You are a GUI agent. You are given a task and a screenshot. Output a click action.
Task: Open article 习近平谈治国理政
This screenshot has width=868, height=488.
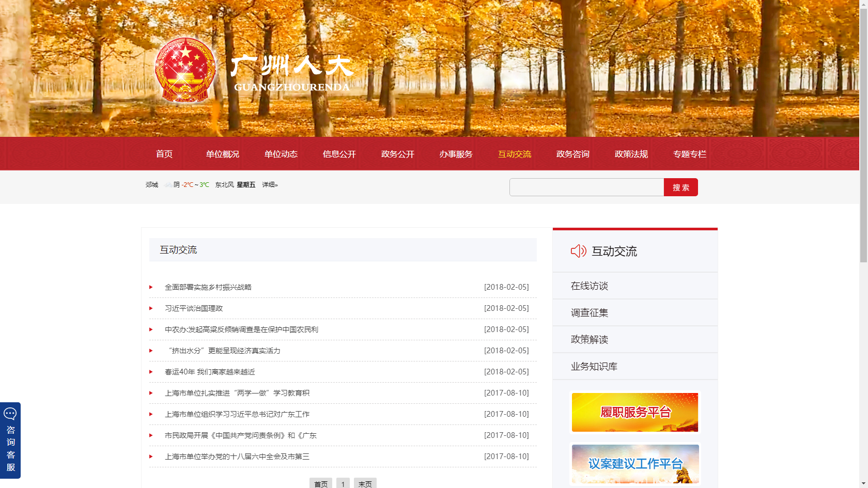[194, 308]
